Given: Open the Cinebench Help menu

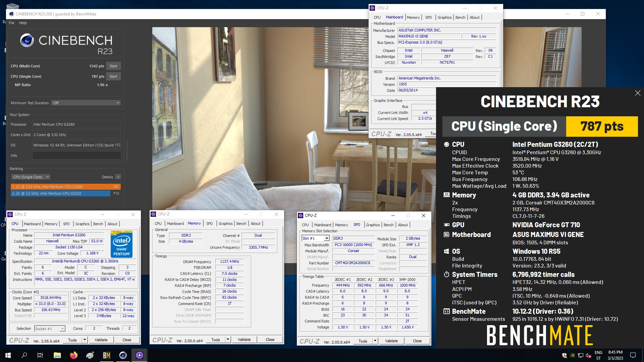Looking at the screenshot, I should 23,23.
